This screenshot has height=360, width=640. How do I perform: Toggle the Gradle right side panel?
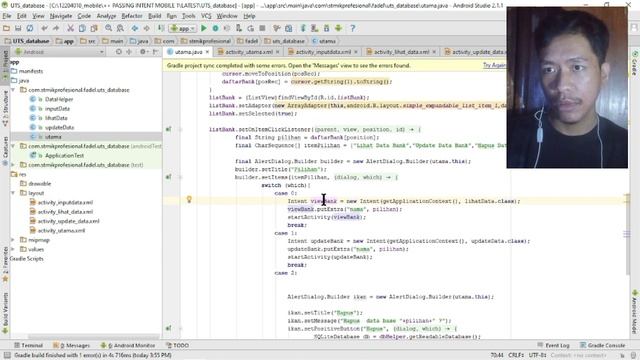(x=635, y=63)
